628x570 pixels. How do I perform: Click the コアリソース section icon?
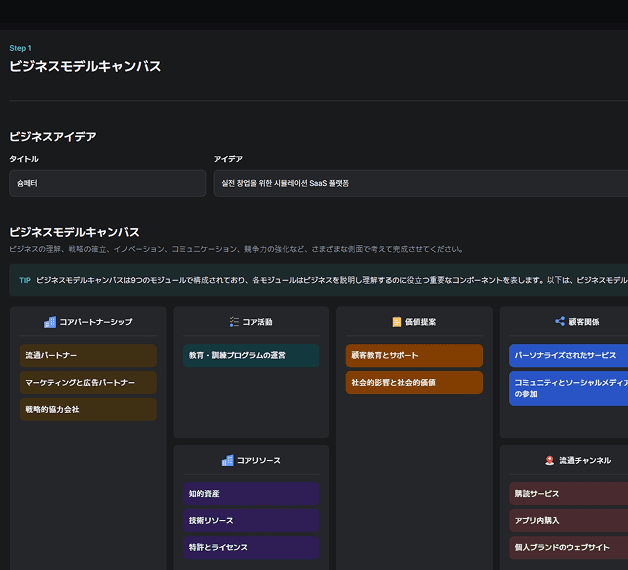click(227, 460)
